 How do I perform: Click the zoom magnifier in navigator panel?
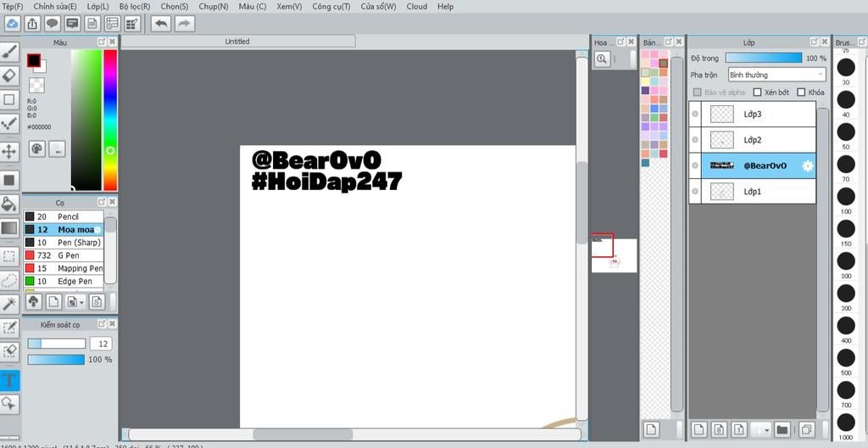602,59
